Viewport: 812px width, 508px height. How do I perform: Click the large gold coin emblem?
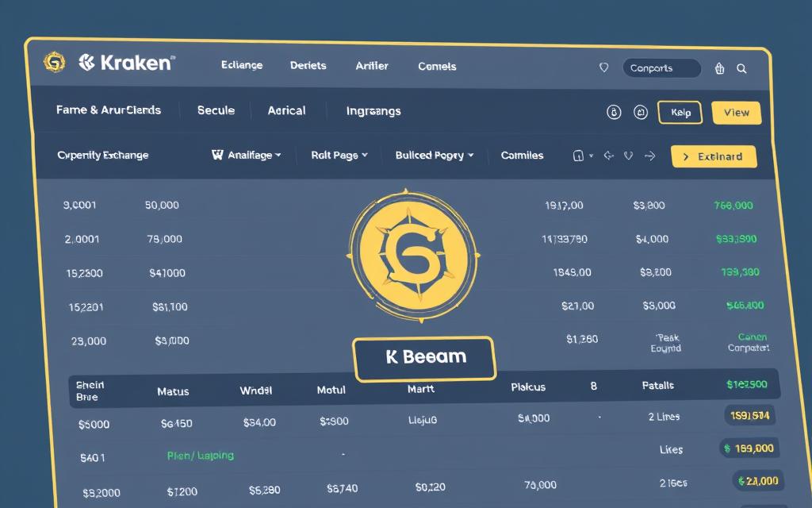pyautogui.click(x=413, y=256)
